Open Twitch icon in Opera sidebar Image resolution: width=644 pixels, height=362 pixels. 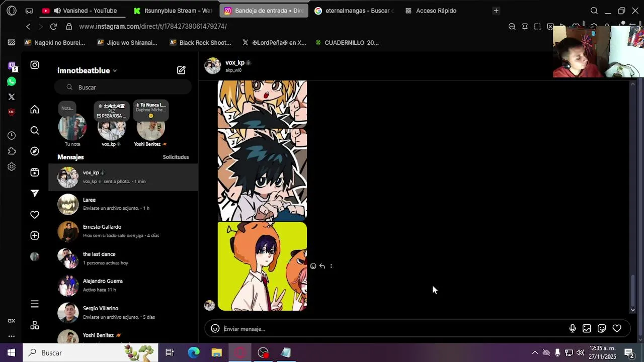[x=12, y=66]
